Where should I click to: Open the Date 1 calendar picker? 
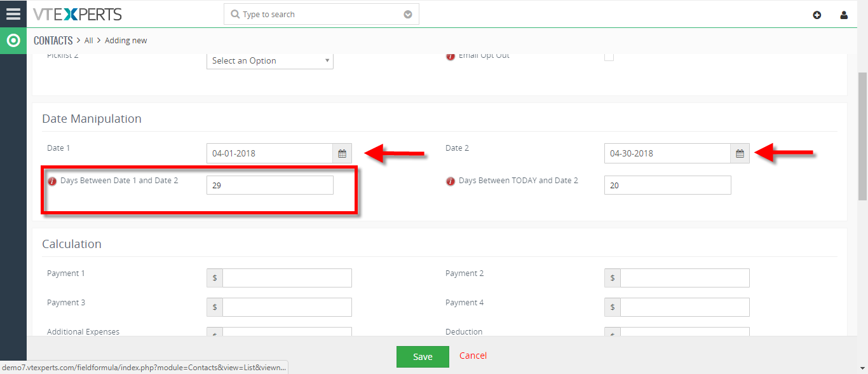coord(342,153)
